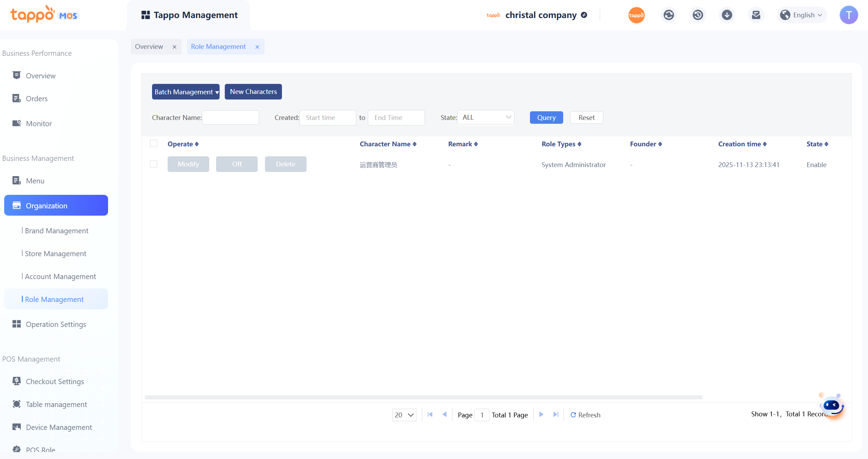Check the select-all checkbox in table header
Image resolution: width=868 pixels, height=459 pixels.
coord(153,144)
